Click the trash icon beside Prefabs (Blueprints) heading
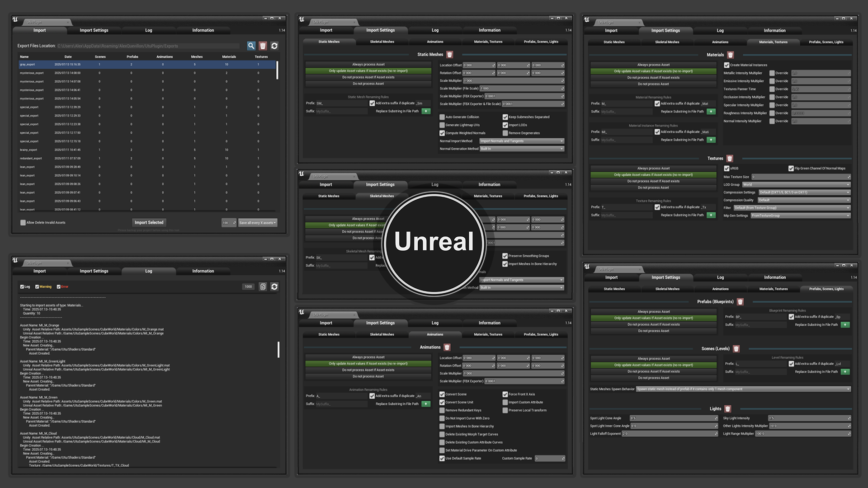 coord(740,301)
